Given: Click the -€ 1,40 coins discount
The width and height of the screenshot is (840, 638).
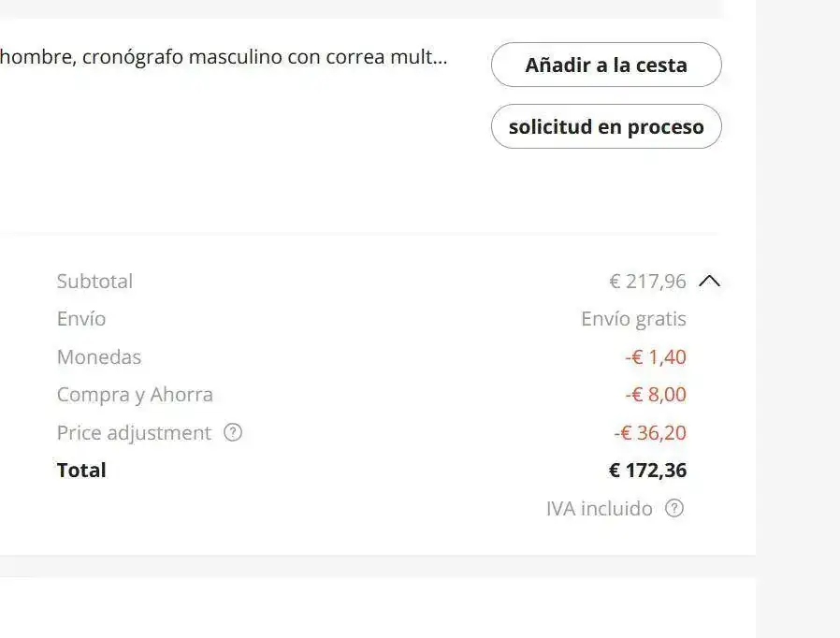Looking at the screenshot, I should [x=656, y=357].
